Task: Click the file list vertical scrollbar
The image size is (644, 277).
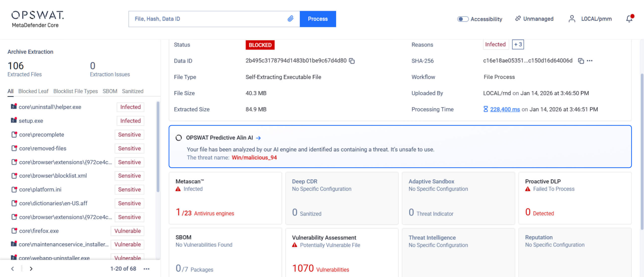Action: coord(158,147)
